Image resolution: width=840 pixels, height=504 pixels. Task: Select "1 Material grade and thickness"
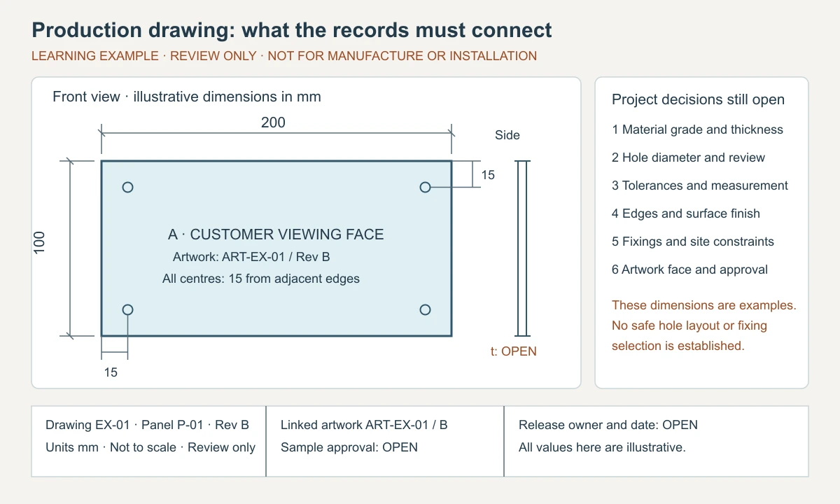coord(697,129)
